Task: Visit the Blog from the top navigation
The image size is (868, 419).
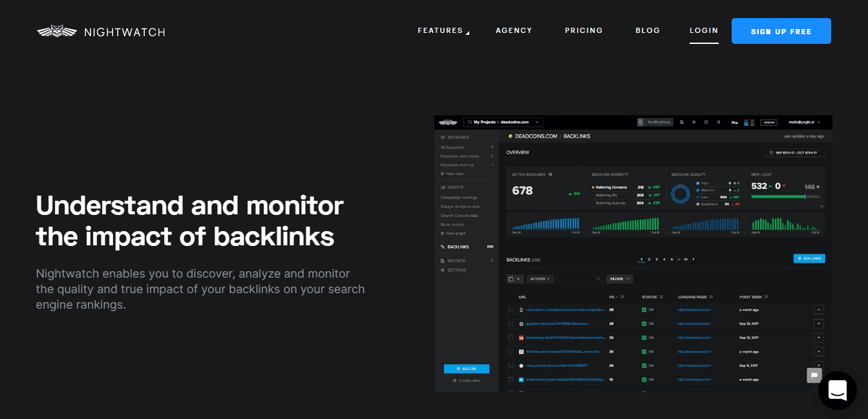Action: tap(648, 30)
